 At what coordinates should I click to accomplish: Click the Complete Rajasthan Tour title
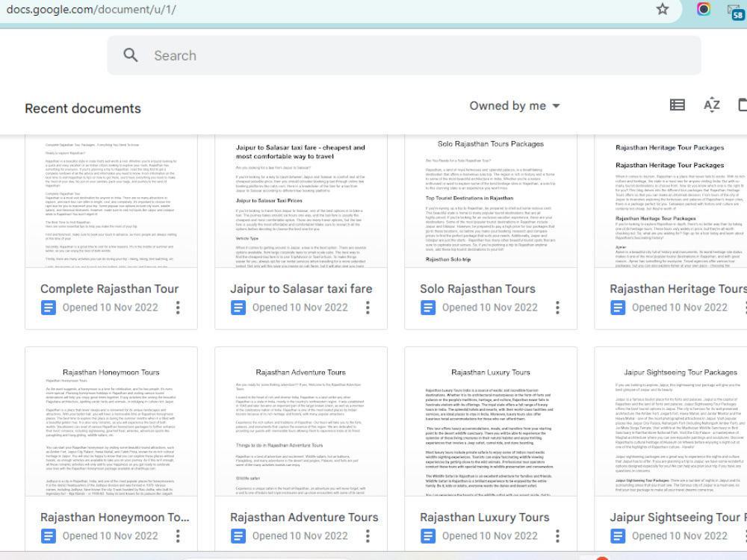(x=110, y=289)
